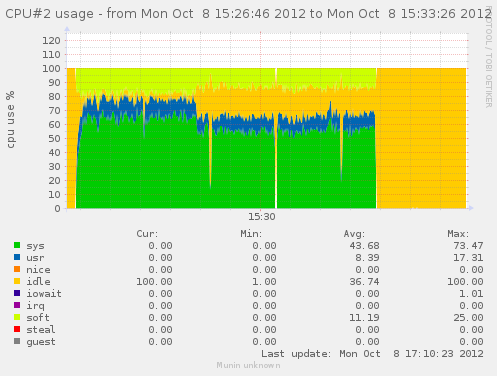Image resolution: width=497 pixels, height=376 pixels.
Task: Click the idle Avg value 36.74
Action: tap(364, 282)
